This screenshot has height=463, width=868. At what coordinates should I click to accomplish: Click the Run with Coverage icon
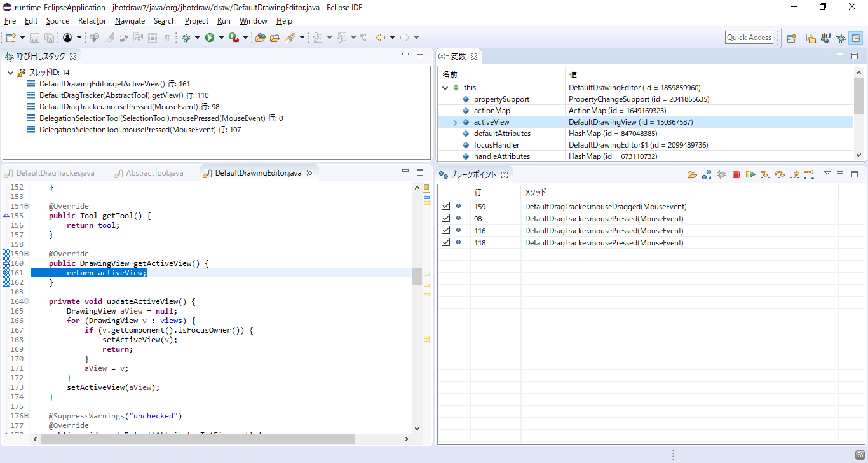234,38
